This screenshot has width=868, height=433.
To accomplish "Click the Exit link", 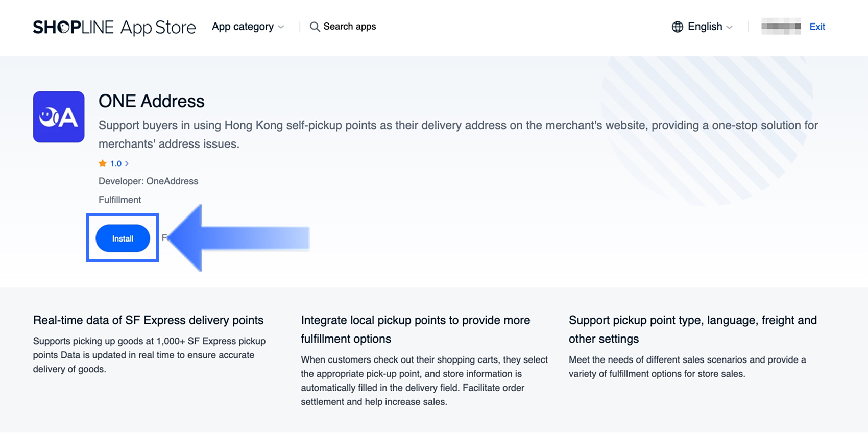I will [817, 27].
